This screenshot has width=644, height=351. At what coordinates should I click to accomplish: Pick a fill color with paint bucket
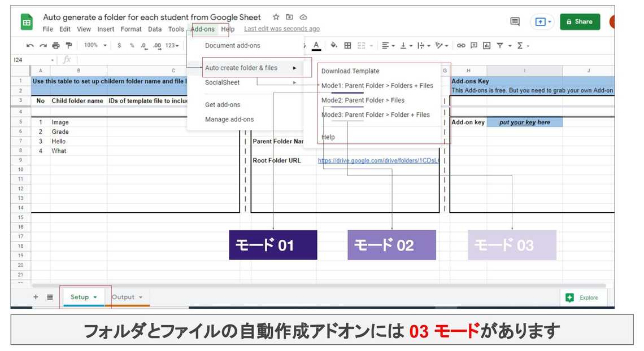[333, 46]
